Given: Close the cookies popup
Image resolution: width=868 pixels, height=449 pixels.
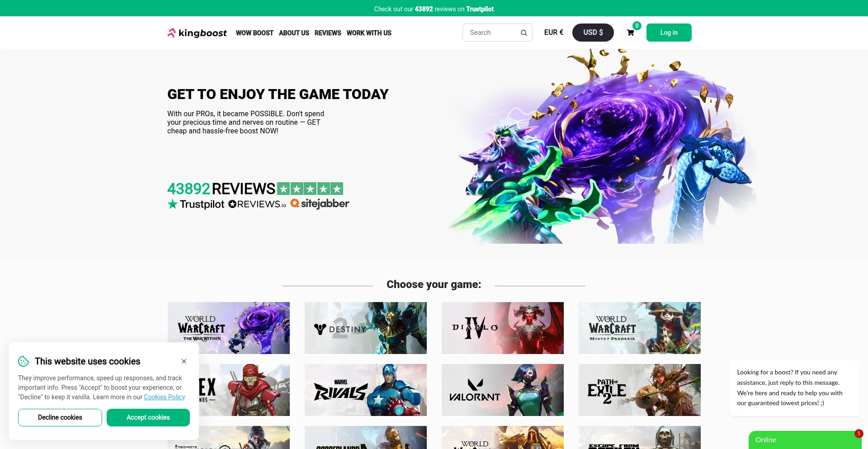Looking at the screenshot, I should [184, 361].
